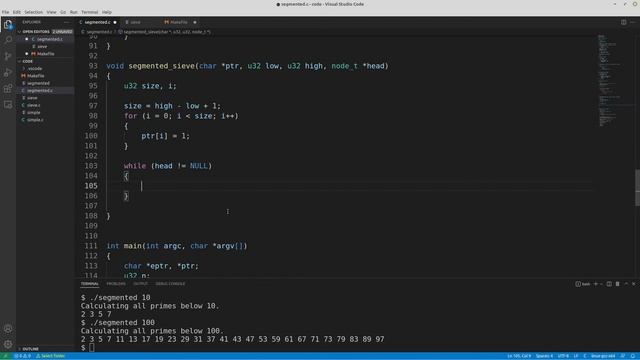640x360 pixels.
Task: Expand the Outline section
Action: click(30, 349)
